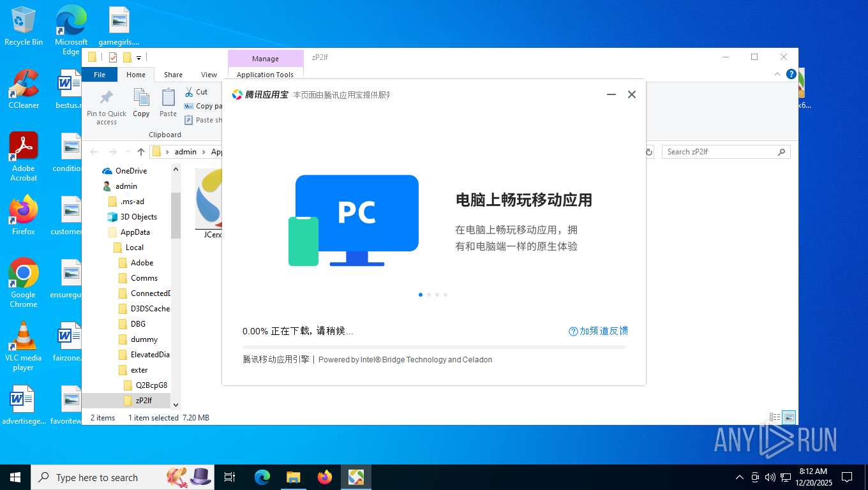Switch to Home ribbon tab
Screen dimensions: 868x490
(x=136, y=75)
